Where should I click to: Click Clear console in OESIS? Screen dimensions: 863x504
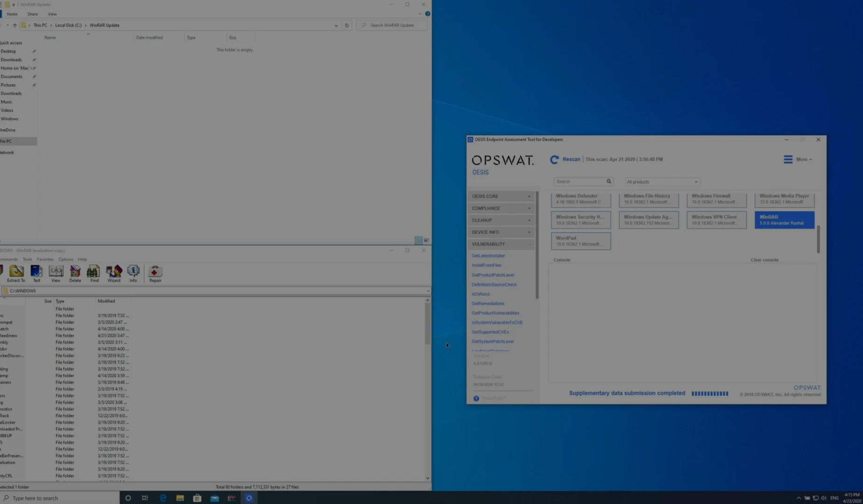tap(764, 260)
